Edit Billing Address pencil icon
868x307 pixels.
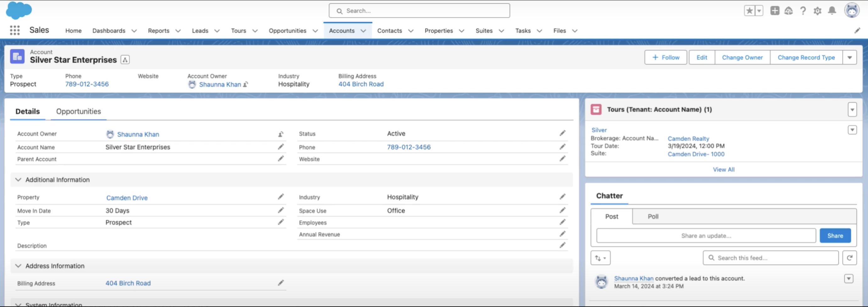tap(281, 283)
